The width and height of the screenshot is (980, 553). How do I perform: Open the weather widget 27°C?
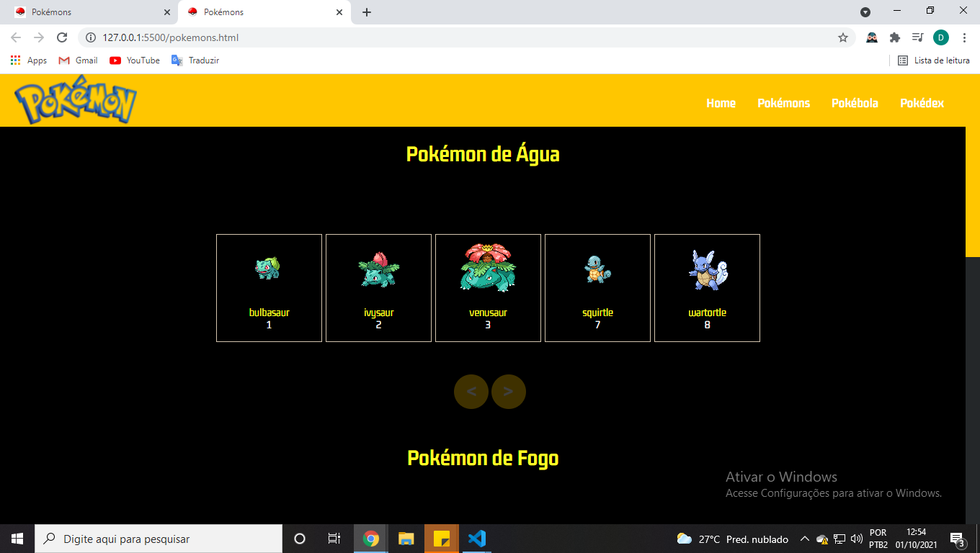732,539
